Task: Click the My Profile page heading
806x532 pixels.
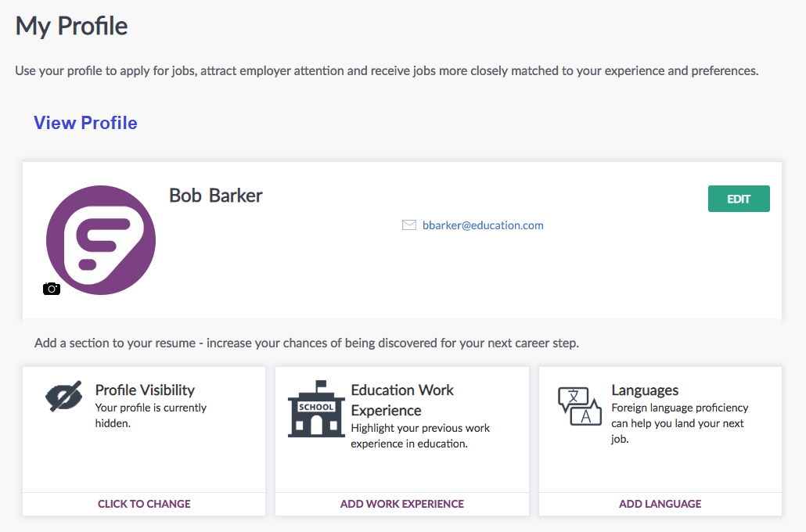Action: pyautogui.click(x=72, y=26)
